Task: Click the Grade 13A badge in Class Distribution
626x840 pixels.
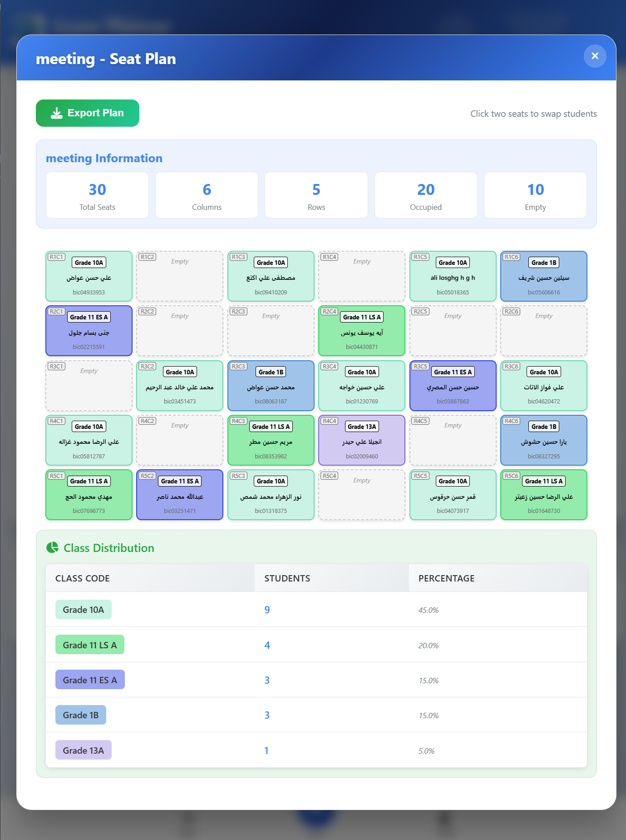Action: (84, 750)
